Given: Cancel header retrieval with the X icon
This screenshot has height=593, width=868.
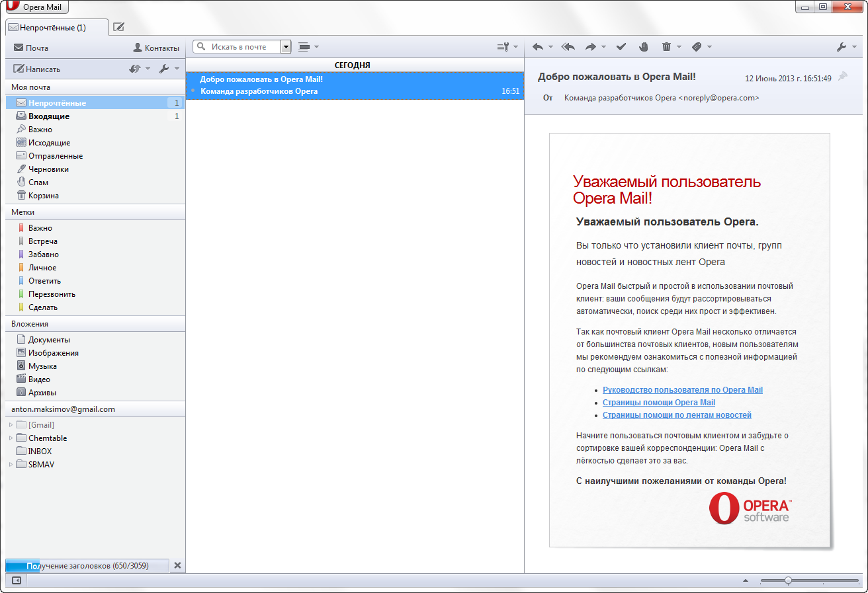Looking at the screenshot, I should click(177, 565).
